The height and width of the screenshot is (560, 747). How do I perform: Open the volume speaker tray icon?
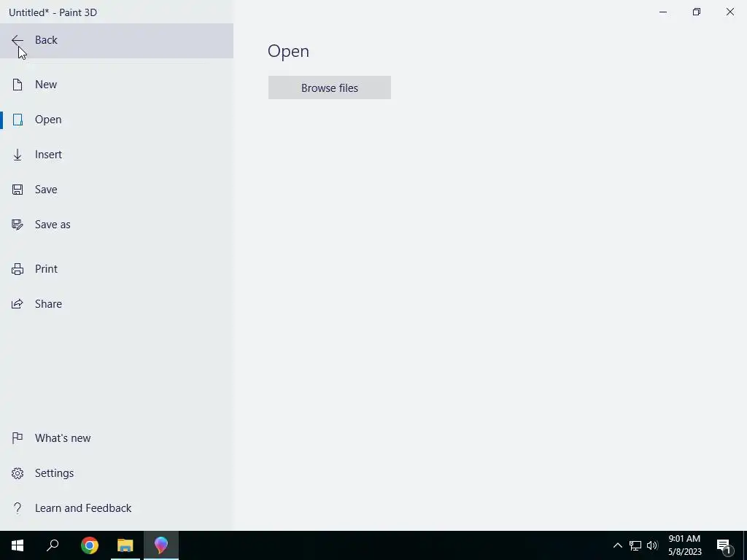click(652, 545)
